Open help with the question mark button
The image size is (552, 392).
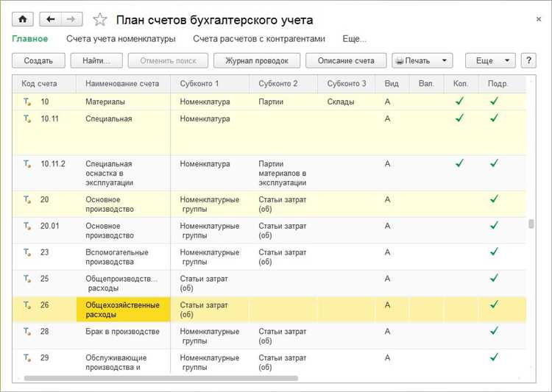(528, 61)
